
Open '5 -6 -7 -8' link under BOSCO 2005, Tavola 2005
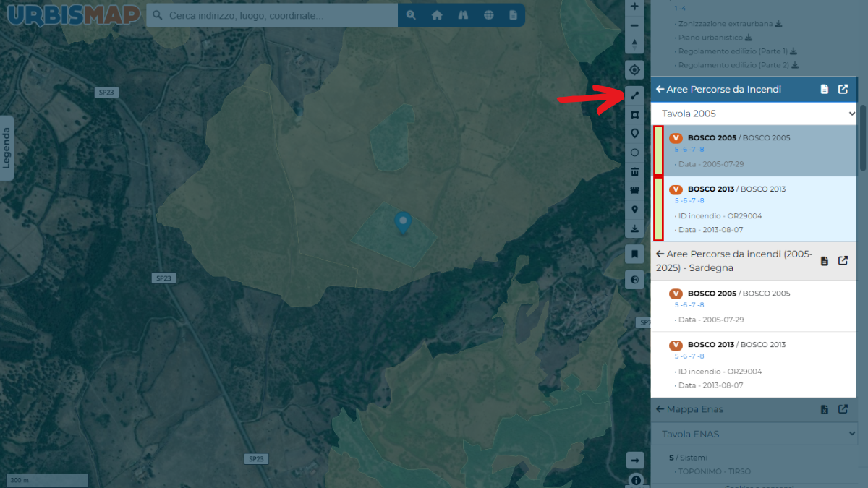click(x=689, y=150)
